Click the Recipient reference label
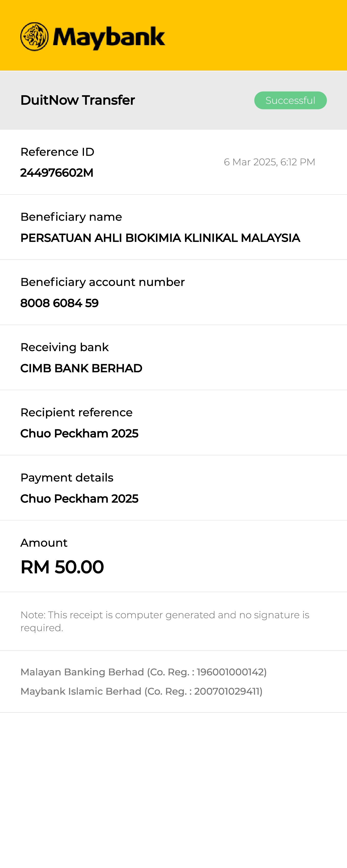347x868 pixels. point(76,412)
